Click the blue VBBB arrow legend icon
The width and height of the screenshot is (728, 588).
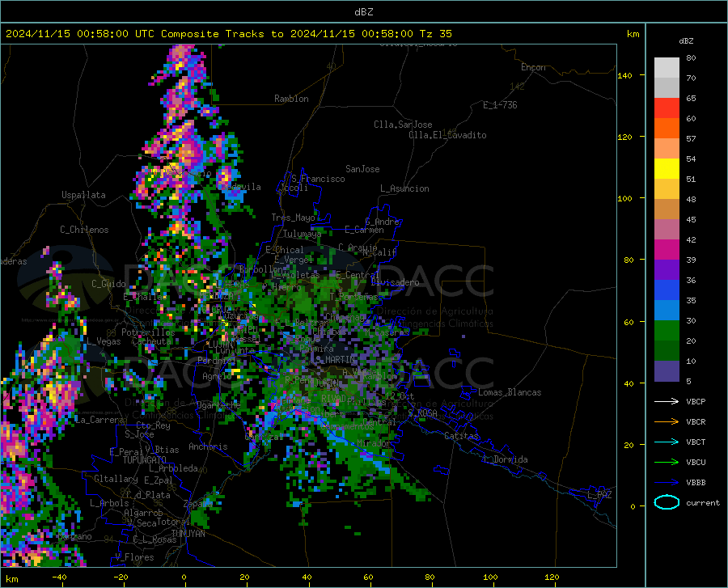click(667, 483)
